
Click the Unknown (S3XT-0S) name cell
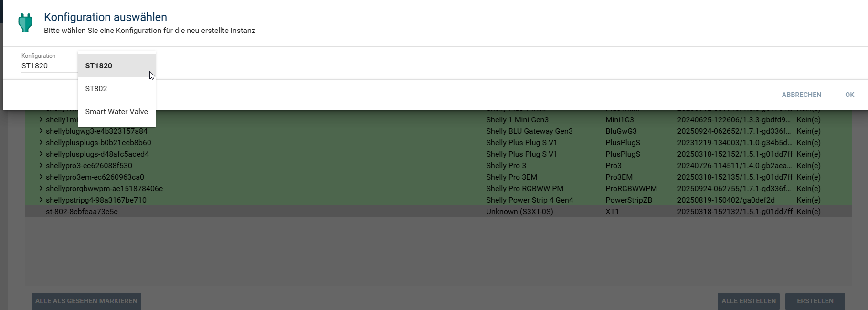pos(519,212)
